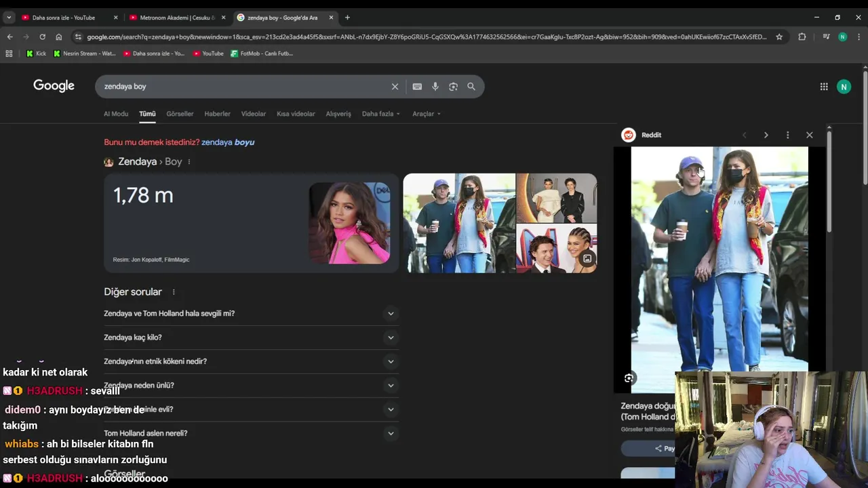Open the Nesrin Stream bookmark
Viewport: 868px width, 488px height.
pos(85,54)
